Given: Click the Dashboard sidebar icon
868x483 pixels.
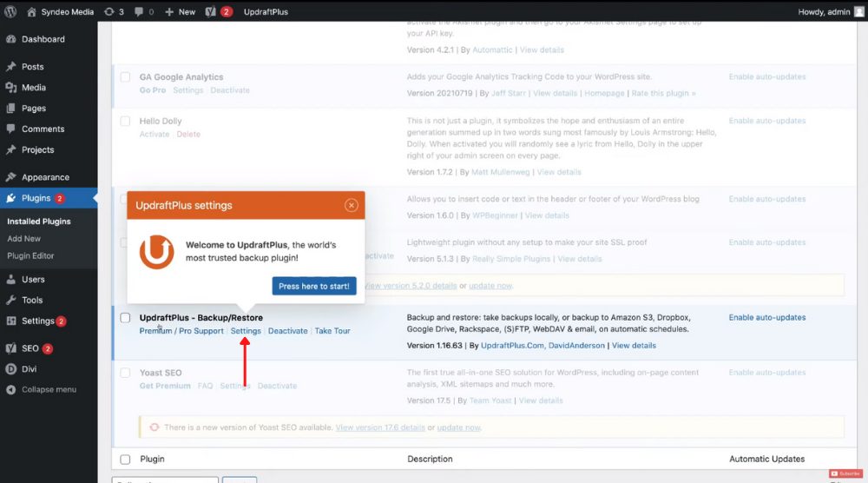Looking at the screenshot, I should pos(11,39).
